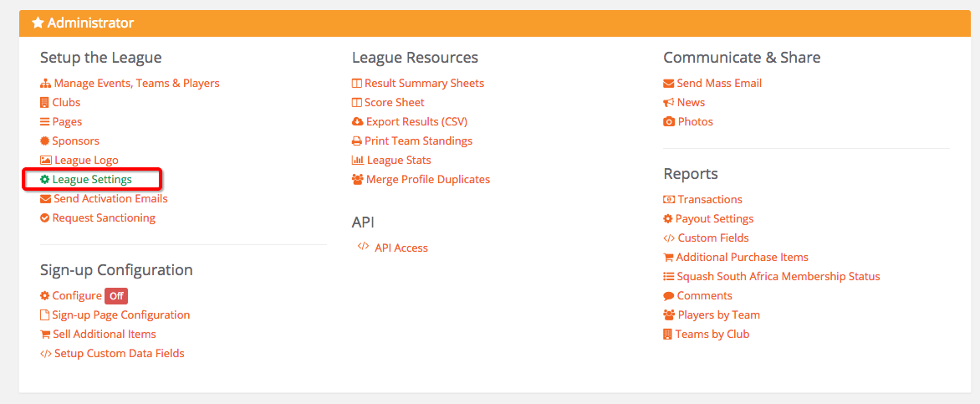Click the gear icon next to Payout Settings
The image size is (980, 404).
(667, 219)
